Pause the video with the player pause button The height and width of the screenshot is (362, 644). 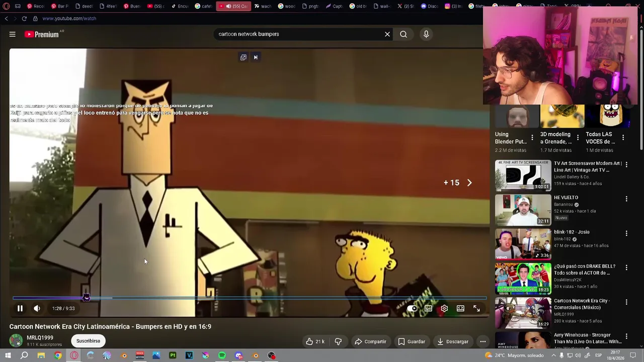click(20, 308)
